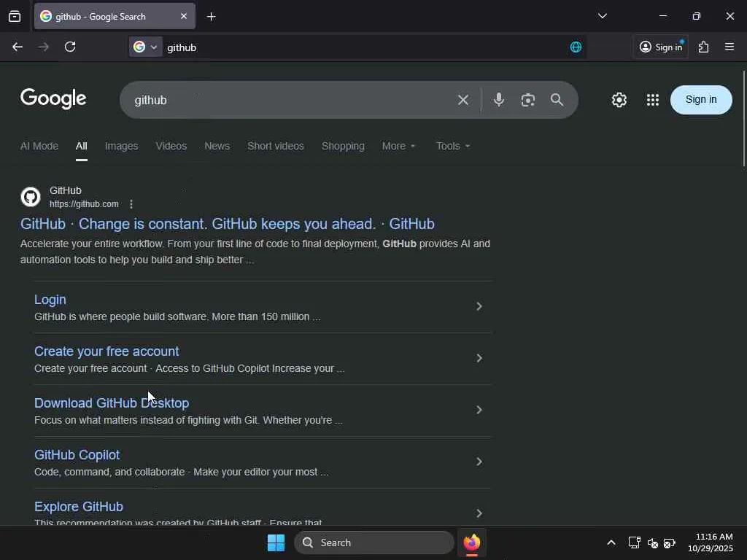Submit search with magnifier icon
This screenshot has height=560, width=747.
pos(557,100)
